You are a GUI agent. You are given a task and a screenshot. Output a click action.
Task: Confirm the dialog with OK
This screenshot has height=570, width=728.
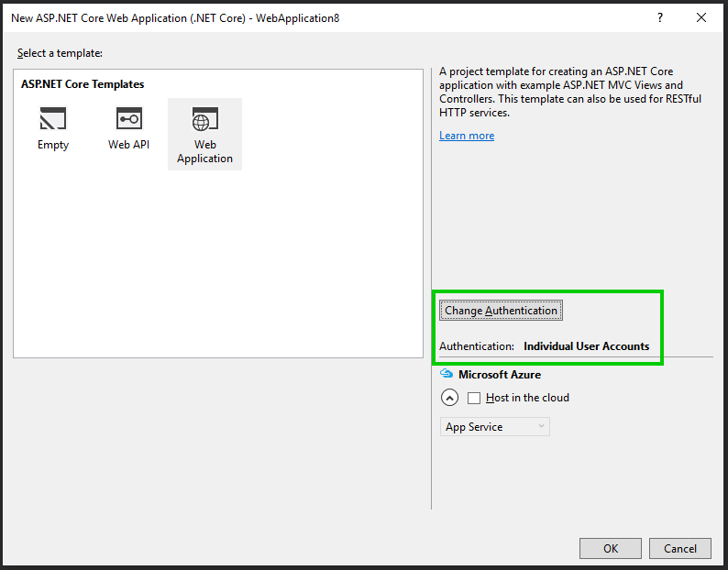coord(611,548)
